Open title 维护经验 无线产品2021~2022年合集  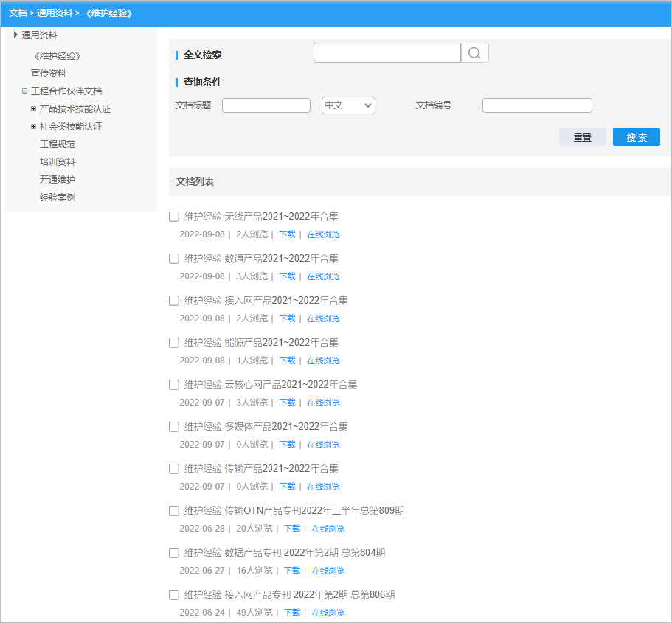261,216
